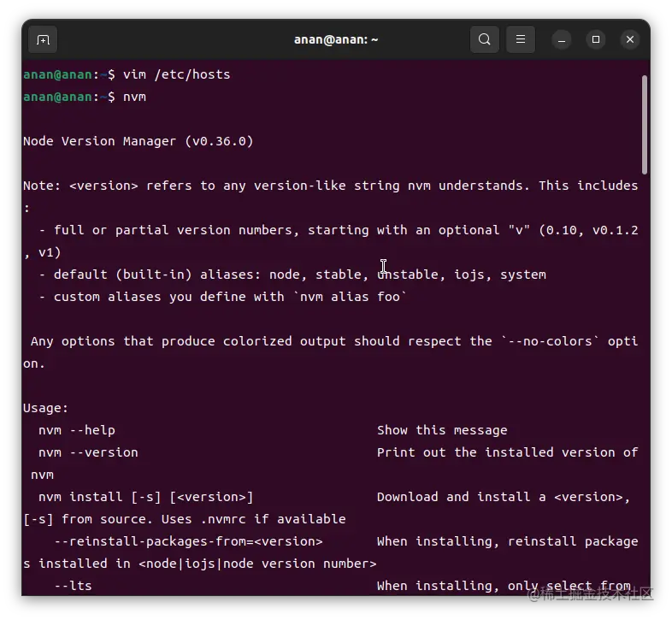
Task: Click the window title anan@anan: ~
Action: point(336,40)
